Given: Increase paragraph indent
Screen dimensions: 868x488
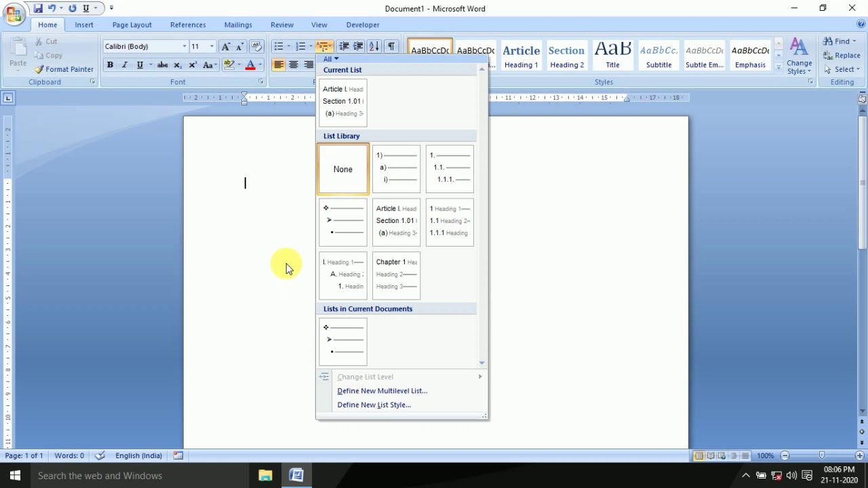Looking at the screenshot, I should point(358,47).
